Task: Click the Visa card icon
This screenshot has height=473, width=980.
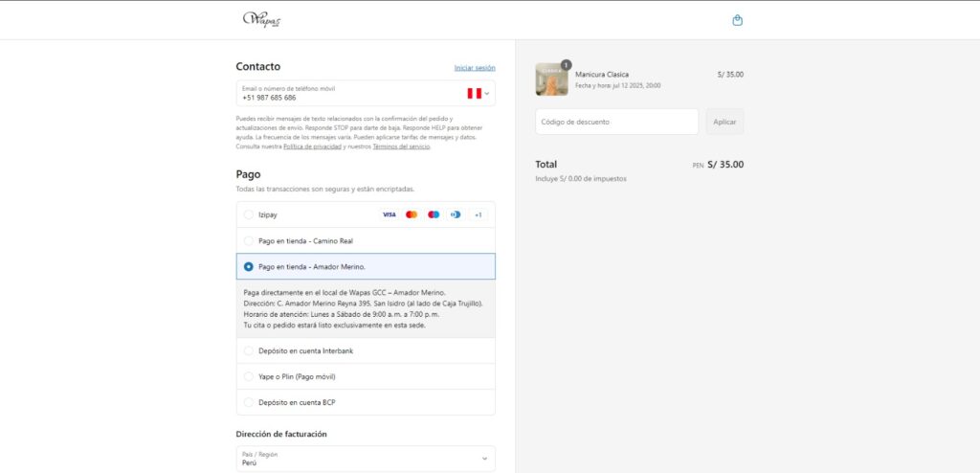Action: point(389,214)
